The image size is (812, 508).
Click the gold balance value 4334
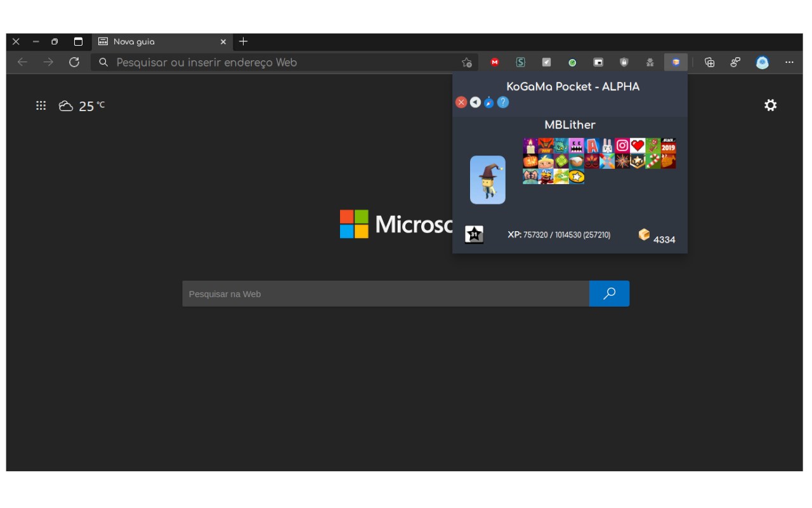pyautogui.click(x=664, y=239)
